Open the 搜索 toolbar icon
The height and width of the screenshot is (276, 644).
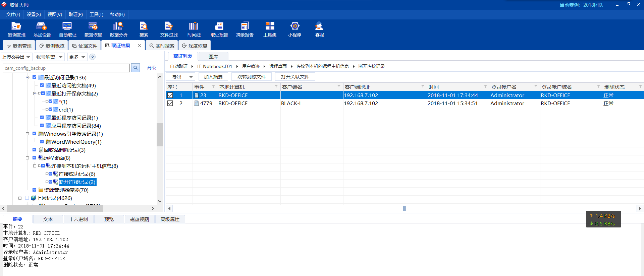(144, 29)
